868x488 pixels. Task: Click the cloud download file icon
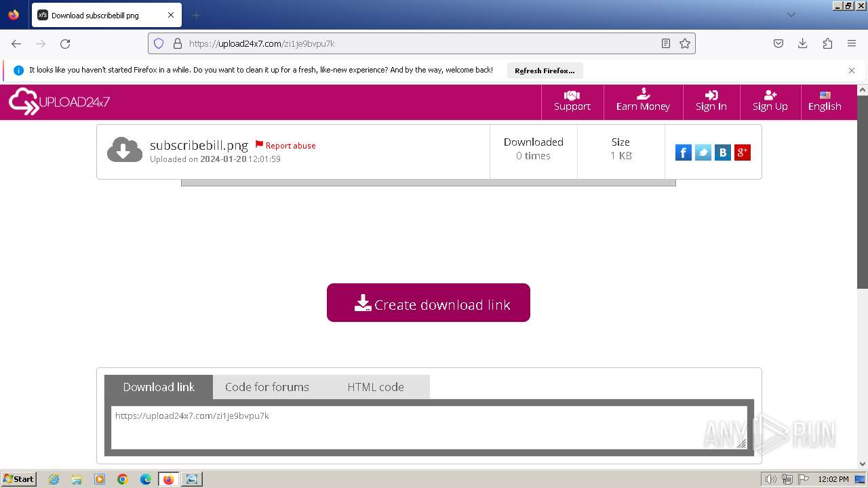pos(125,150)
